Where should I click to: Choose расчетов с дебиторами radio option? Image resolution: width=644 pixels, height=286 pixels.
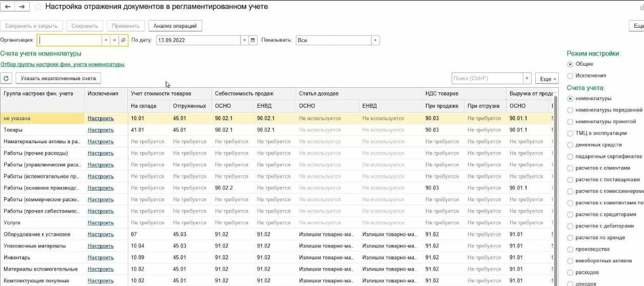click(x=570, y=226)
